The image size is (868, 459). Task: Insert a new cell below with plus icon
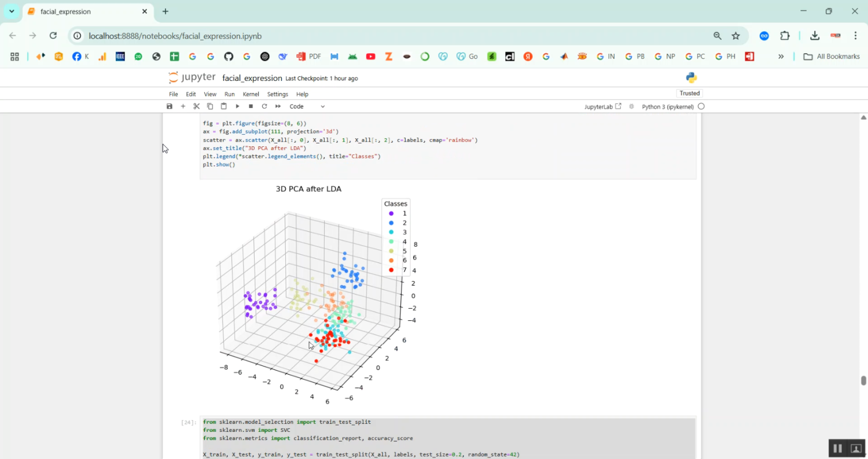tap(183, 106)
